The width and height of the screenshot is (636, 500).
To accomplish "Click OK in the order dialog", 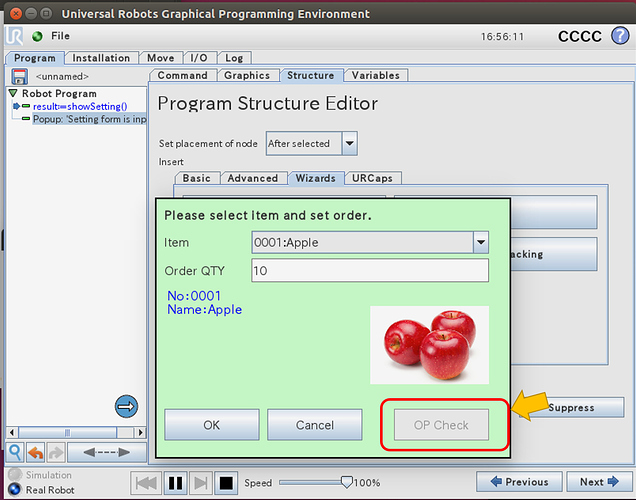I will (212, 425).
